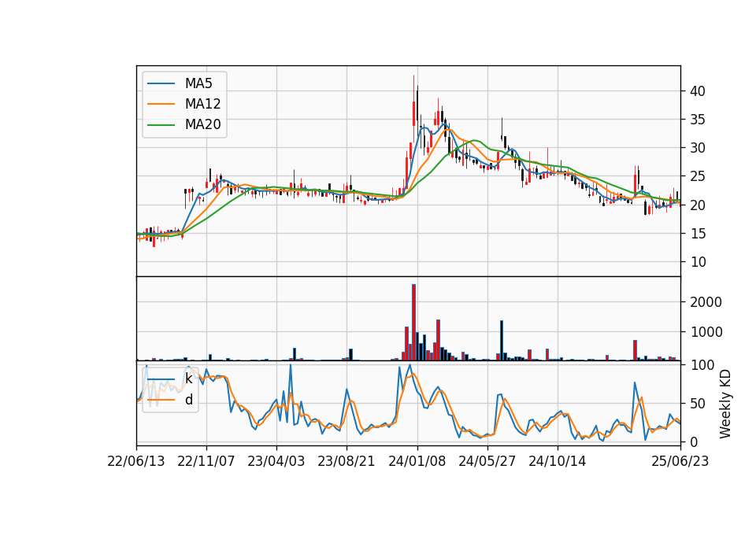Click the 0 tick on the KD axis
The width and height of the screenshot is (756, 543).
[693, 441]
